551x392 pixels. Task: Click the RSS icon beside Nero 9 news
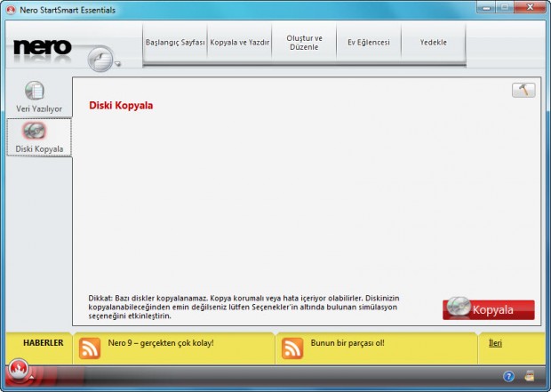click(x=90, y=348)
